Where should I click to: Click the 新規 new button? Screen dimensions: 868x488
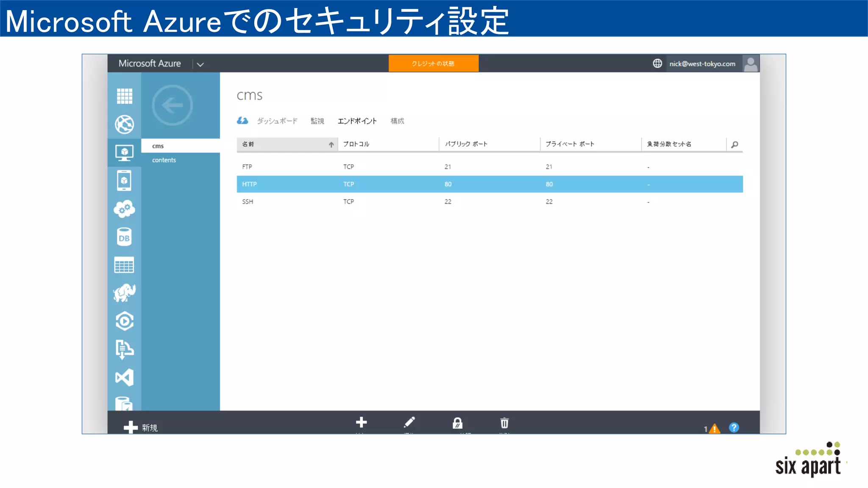[140, 427]
